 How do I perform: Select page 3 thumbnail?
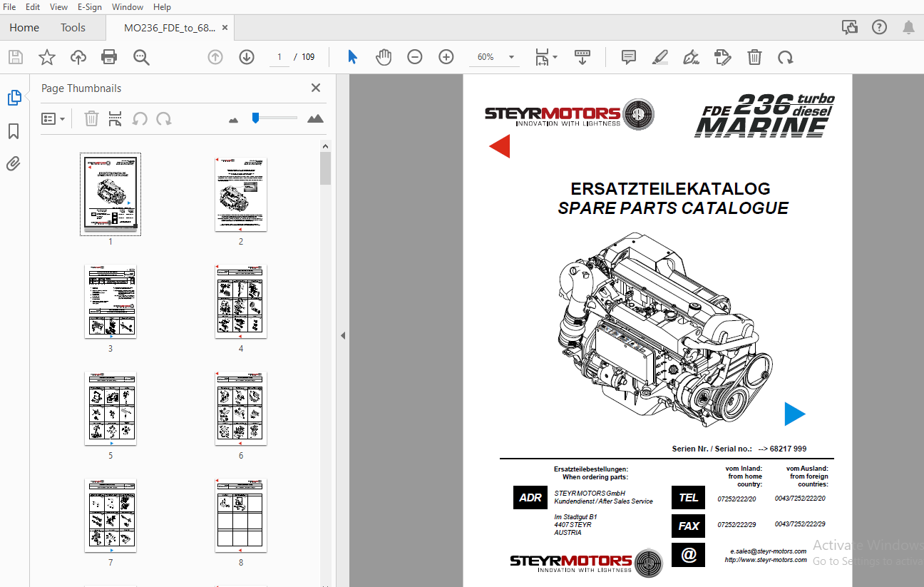coord(111,302)
